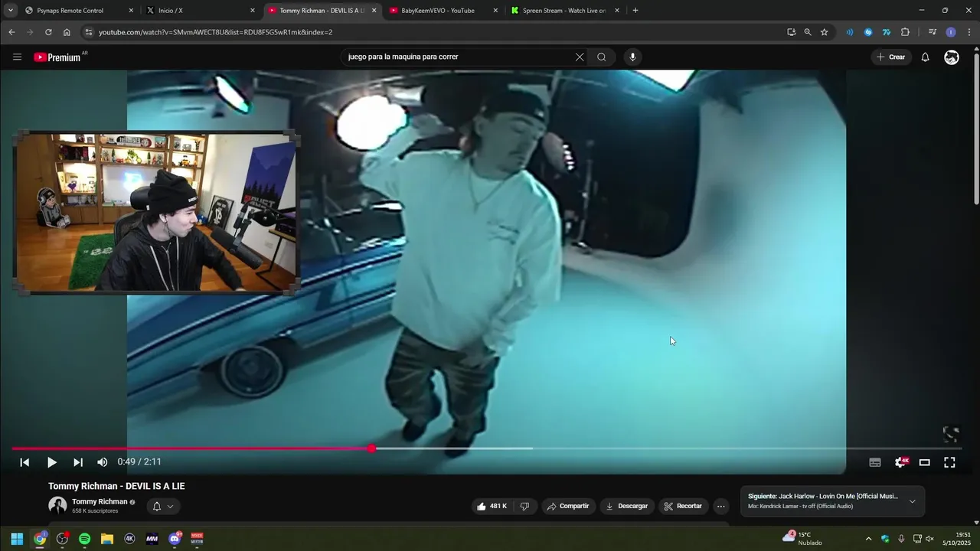Open the YouTube hamburger guide menu
Viewport: 980px width, 551px height.
click(x=17, y=57)
